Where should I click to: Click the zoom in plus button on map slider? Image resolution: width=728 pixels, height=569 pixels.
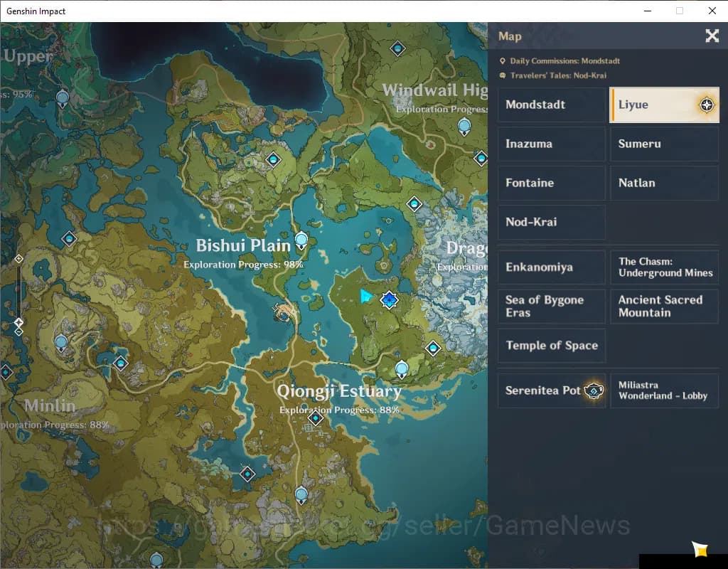pyautogui.click(x=18, y=259)
